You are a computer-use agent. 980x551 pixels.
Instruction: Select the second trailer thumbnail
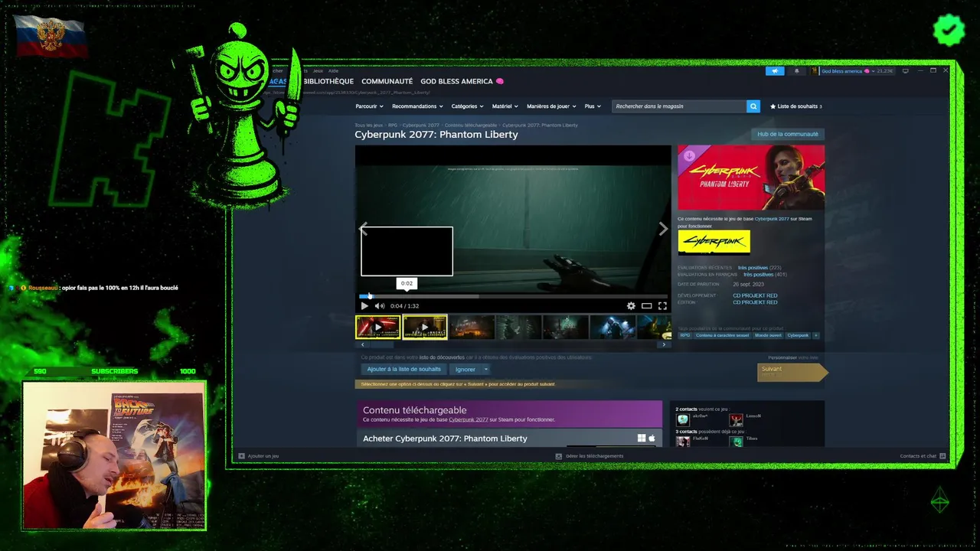425,327
